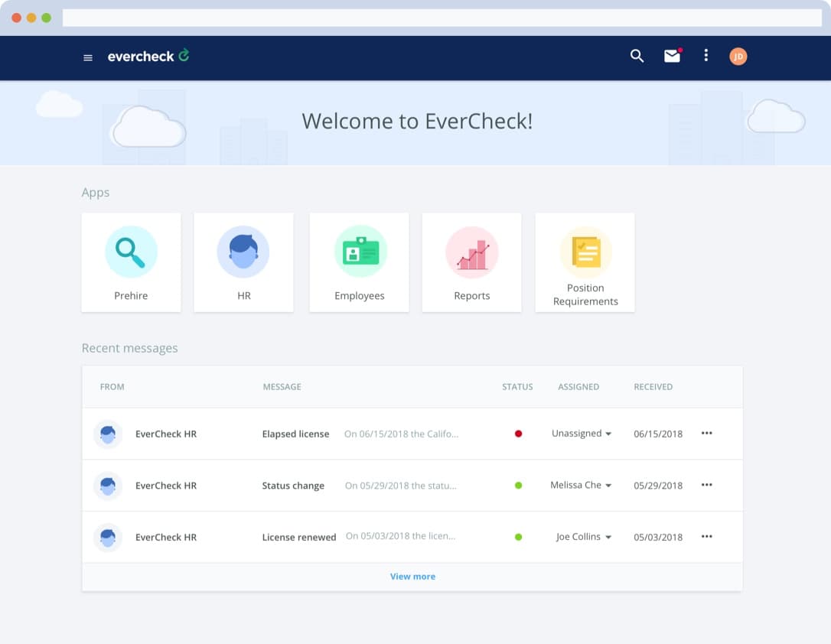Click preview text 'On 05/29/2018 the statu...'
The image size is (831, 644).
tap(401, 486)
